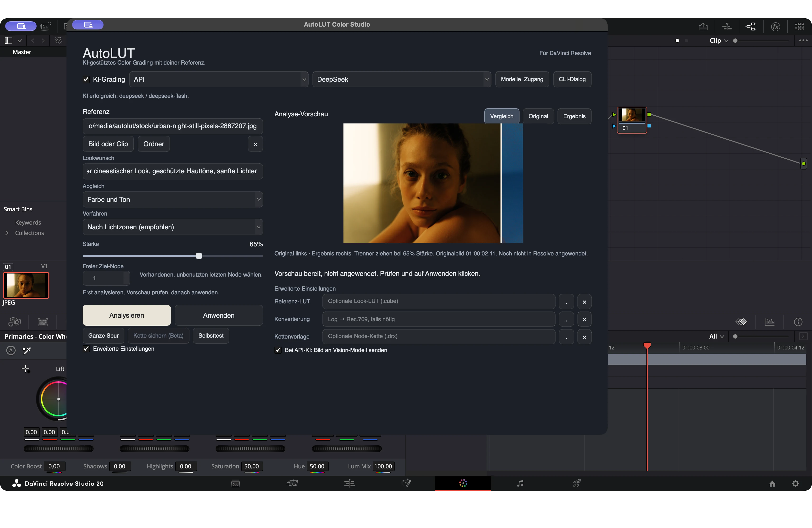Open the Verfahren Nach Lichtzonen dropdown

pyautogui.click(x=173, y=227)
